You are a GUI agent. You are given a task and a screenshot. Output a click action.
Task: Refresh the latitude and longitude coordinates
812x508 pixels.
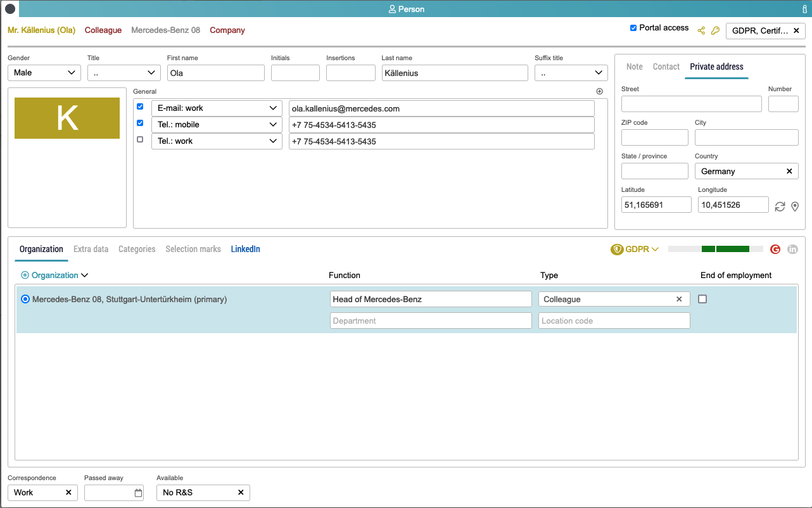click(x=780, y=206)
